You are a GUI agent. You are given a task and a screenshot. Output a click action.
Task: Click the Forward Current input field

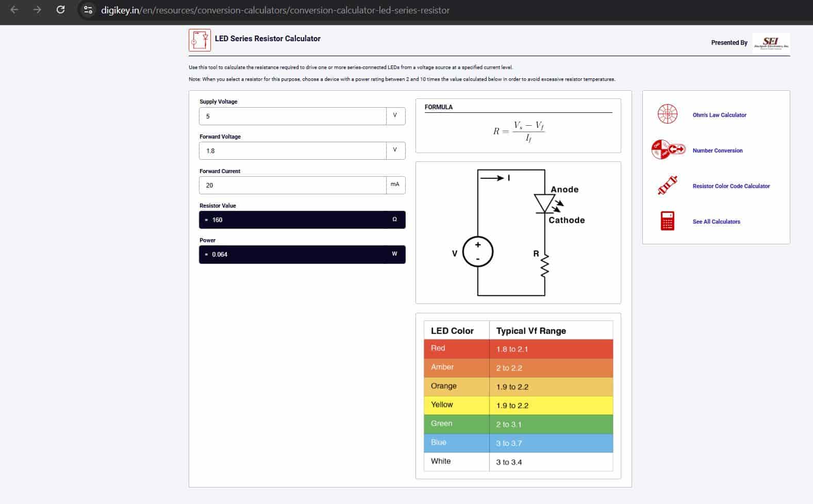point(293,185)
